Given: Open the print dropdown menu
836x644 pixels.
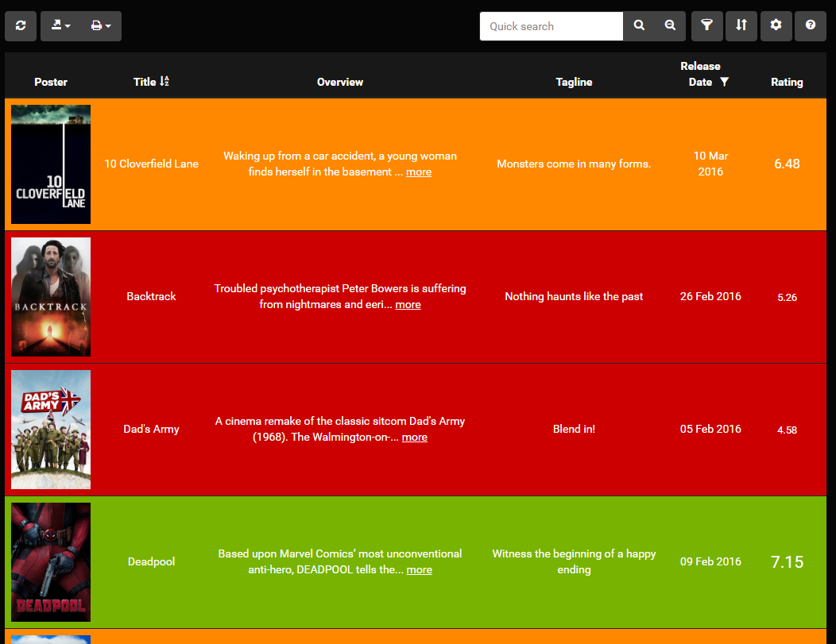Looking at the screenshot, I should (x=100, y=26).
